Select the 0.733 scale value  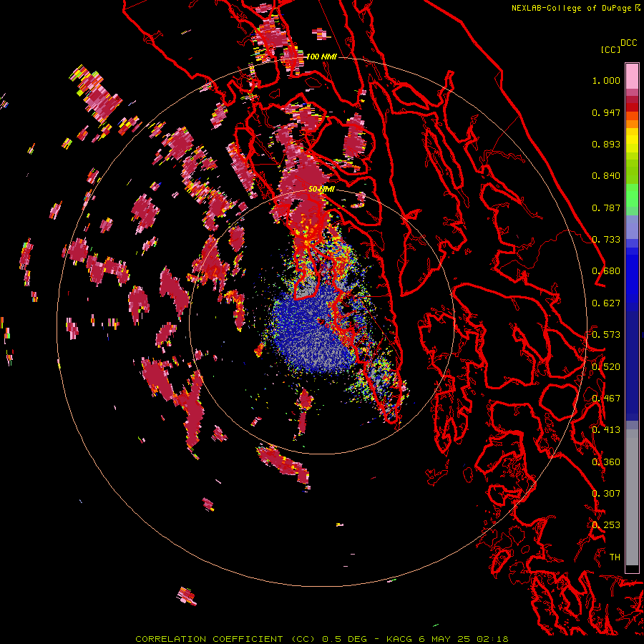pos(606,240)
